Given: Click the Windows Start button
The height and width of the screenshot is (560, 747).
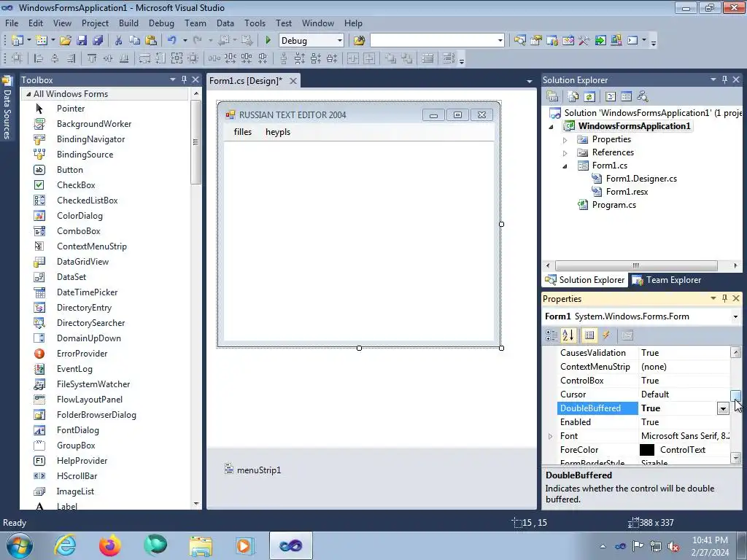Looking at the screenshot, I should tap(20, 545).
